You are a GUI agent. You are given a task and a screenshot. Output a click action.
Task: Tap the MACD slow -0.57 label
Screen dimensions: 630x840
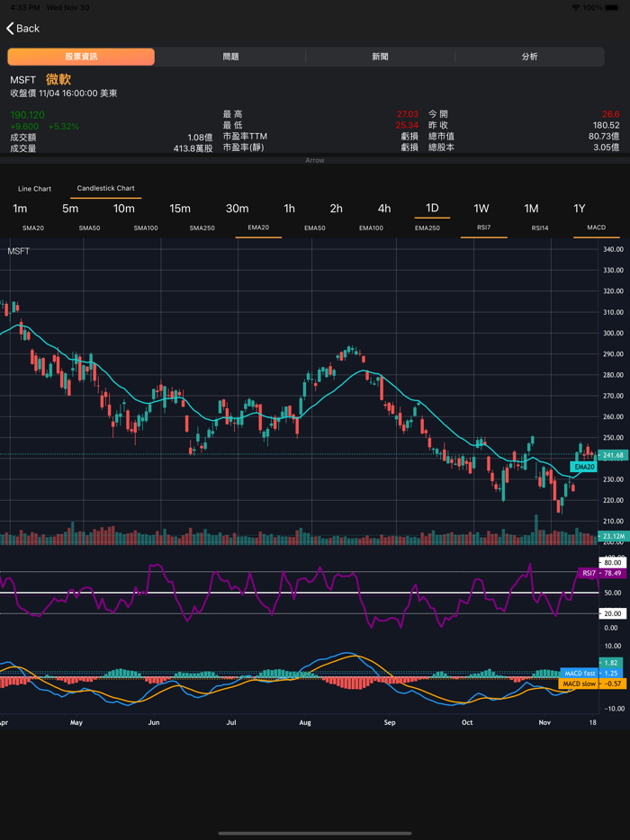pos(592,684)
